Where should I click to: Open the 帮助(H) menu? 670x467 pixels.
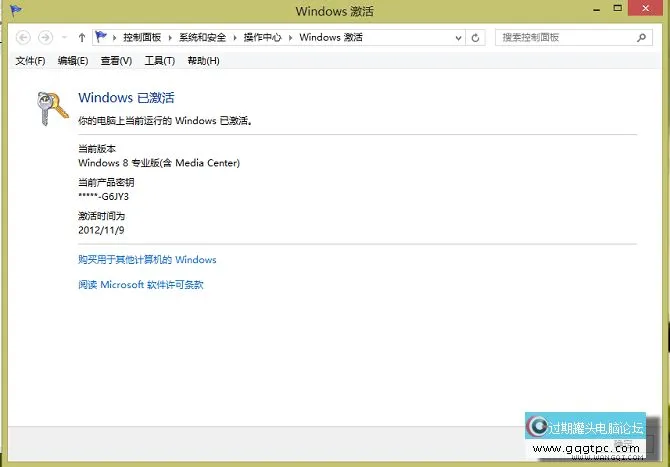[x=203, y=61]
